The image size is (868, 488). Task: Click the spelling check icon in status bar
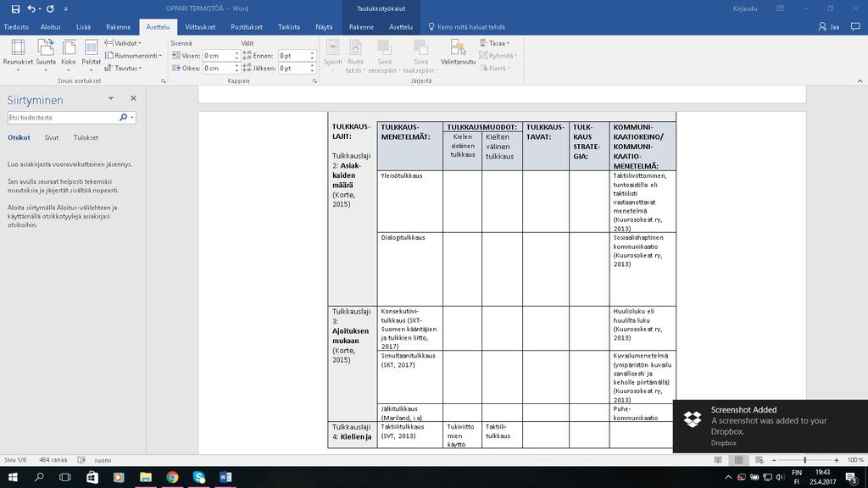pos(81,460)
